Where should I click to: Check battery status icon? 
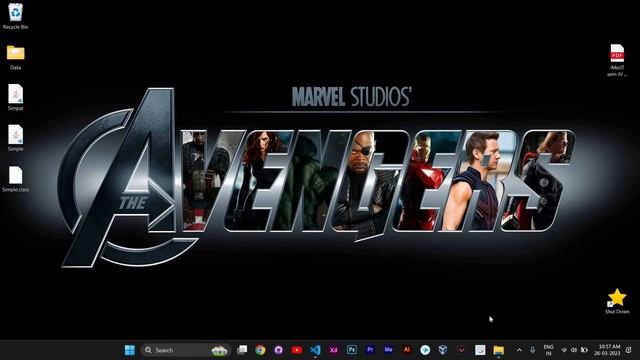584,350
